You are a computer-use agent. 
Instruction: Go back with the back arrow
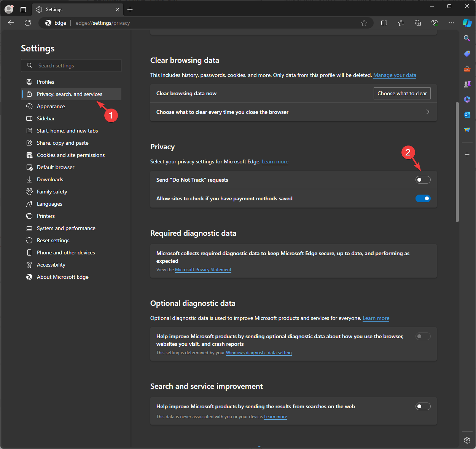[x=11, y=23]
